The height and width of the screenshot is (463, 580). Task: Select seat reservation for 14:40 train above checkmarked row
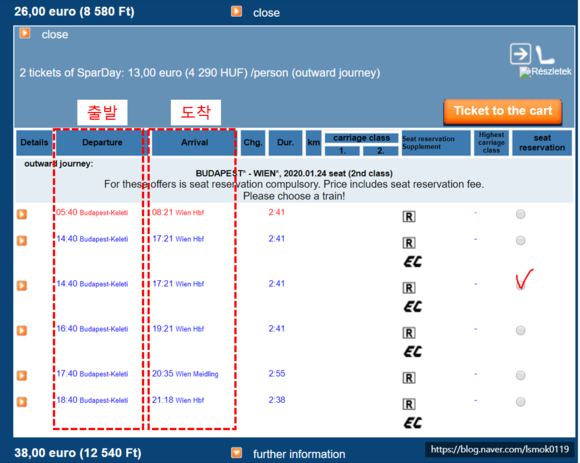click(x=520, y=240)
